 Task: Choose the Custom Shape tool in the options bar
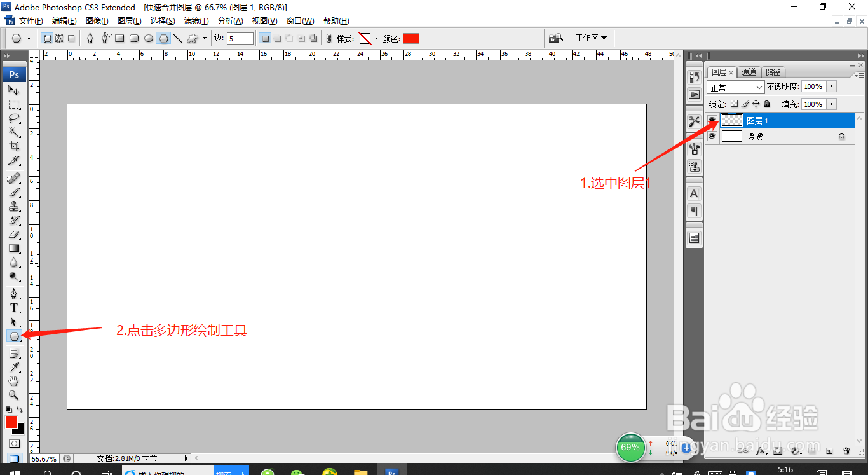[x=192, y=38]
